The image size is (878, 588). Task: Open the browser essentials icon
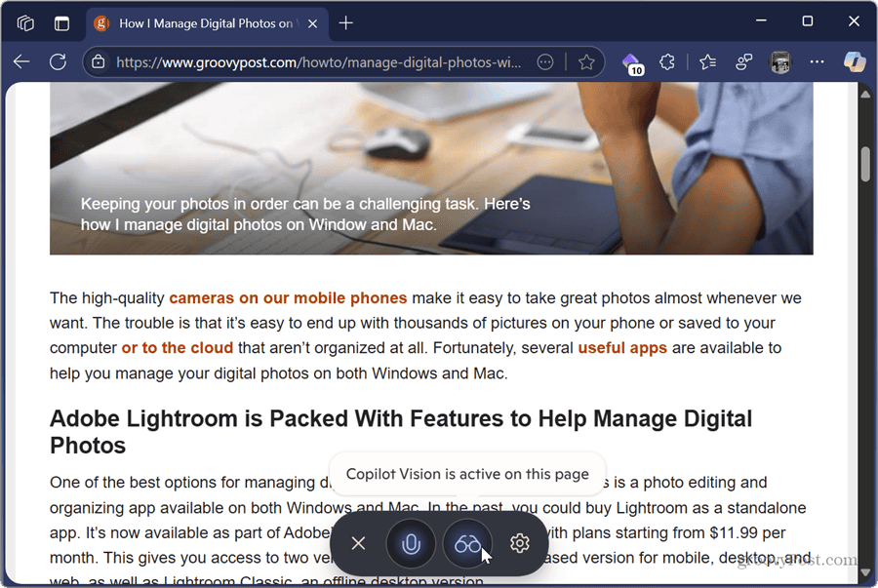pos(743,61)
